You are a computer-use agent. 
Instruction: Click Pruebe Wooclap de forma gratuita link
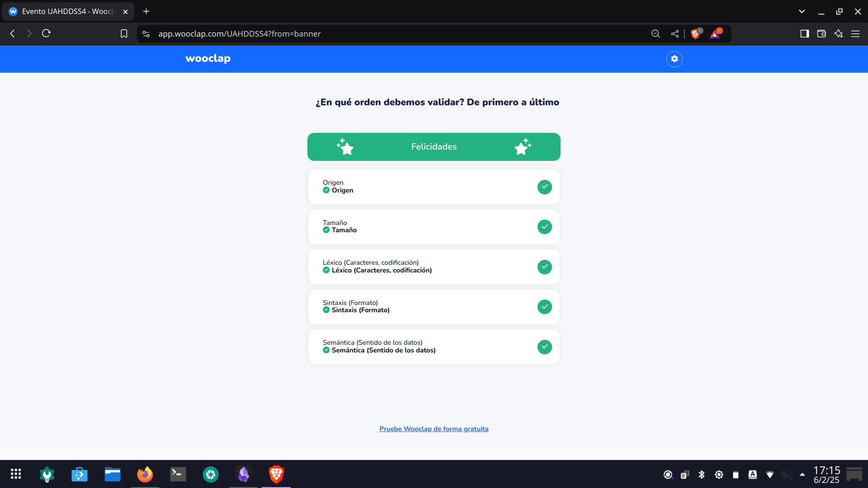pyautogui.click(x=434, y=429)
